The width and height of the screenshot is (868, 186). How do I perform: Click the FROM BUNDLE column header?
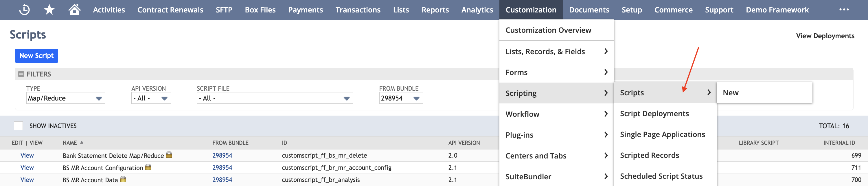coord(231,143)
